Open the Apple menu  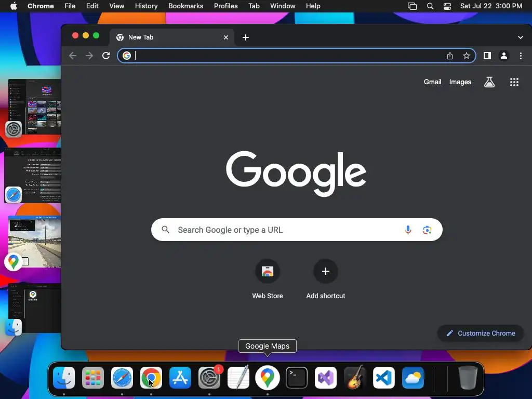pos(13,6)
